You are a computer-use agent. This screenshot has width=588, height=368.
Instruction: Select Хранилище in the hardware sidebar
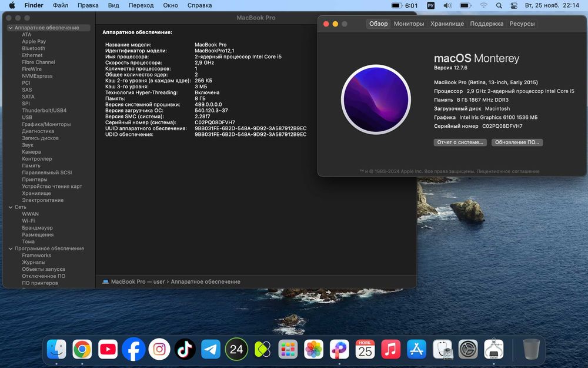[x=36, y=193]
